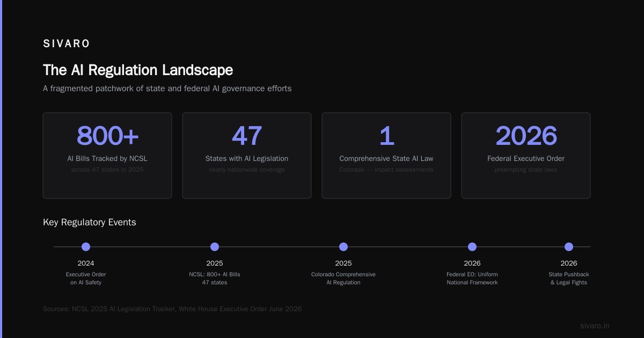The height and width of the screenshot is (338, 644).
Task: Select the label "States with AI Legislation"
Action: (247, 159)
